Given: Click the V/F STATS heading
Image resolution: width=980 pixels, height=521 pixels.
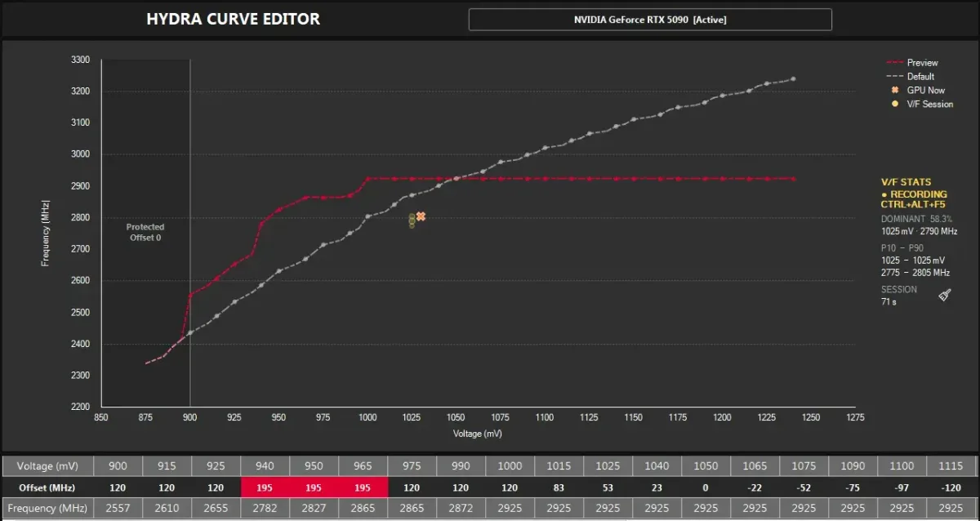Looking at the screenshot, I should 906,182.
